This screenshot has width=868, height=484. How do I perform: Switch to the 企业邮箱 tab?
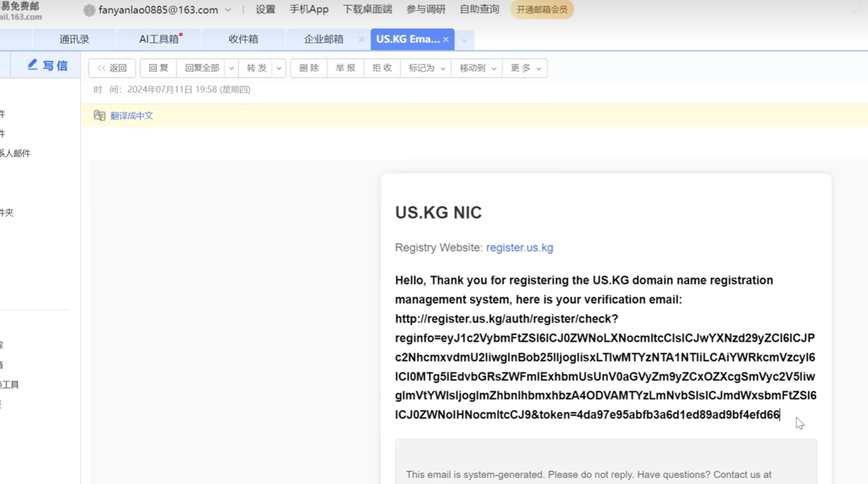[x=324, y=39]
